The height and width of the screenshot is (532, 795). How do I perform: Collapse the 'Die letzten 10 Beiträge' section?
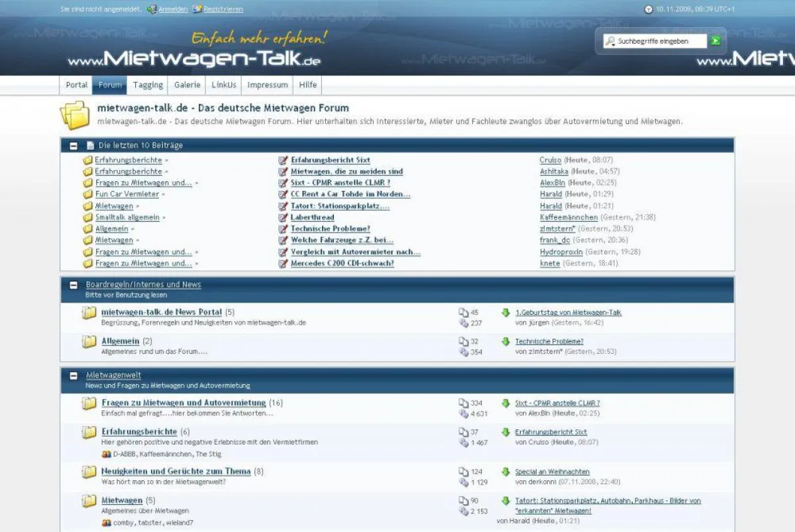click(74, 145)
